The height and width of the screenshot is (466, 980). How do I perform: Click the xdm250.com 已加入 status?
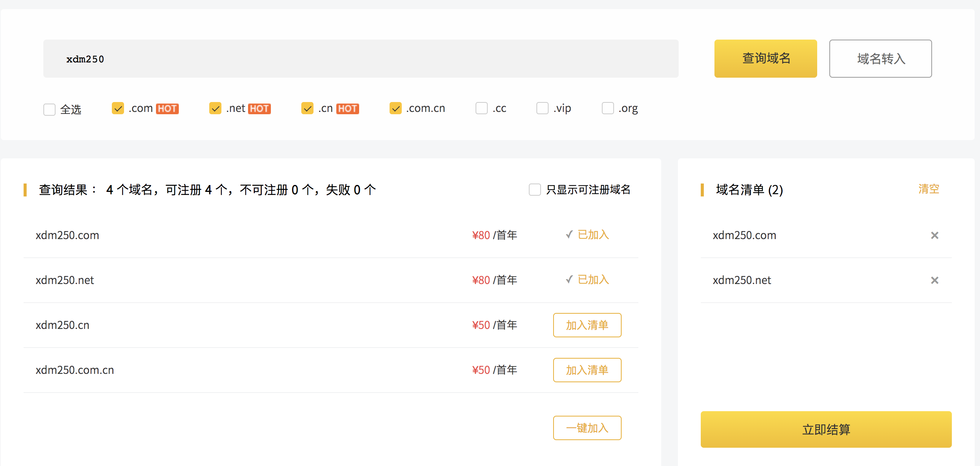pyautogui.click(x=588, y=235)
